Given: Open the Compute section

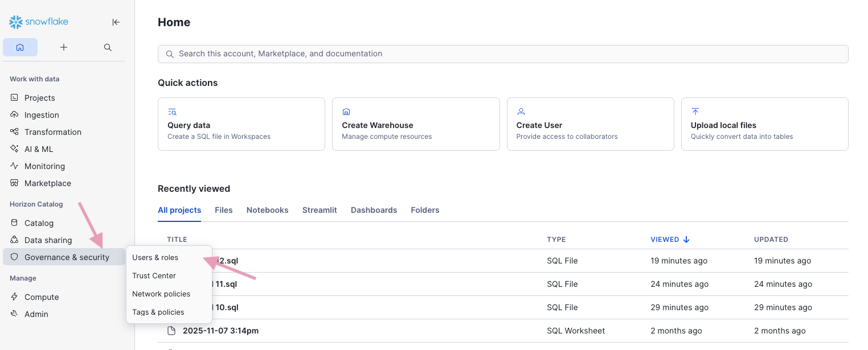Looking at the screenshot, I should pyautogui.click(x=41, y=297).
